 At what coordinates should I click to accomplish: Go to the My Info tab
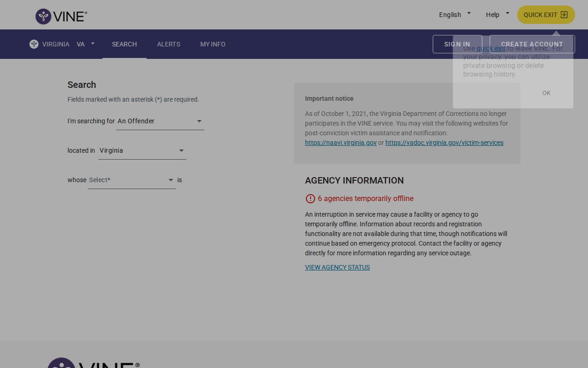coord(213,44)
